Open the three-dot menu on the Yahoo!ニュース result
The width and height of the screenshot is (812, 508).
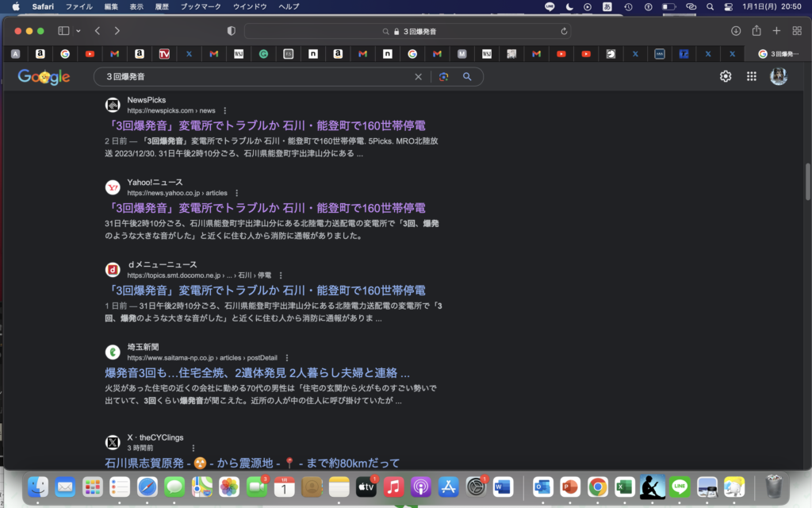[236, 193]
